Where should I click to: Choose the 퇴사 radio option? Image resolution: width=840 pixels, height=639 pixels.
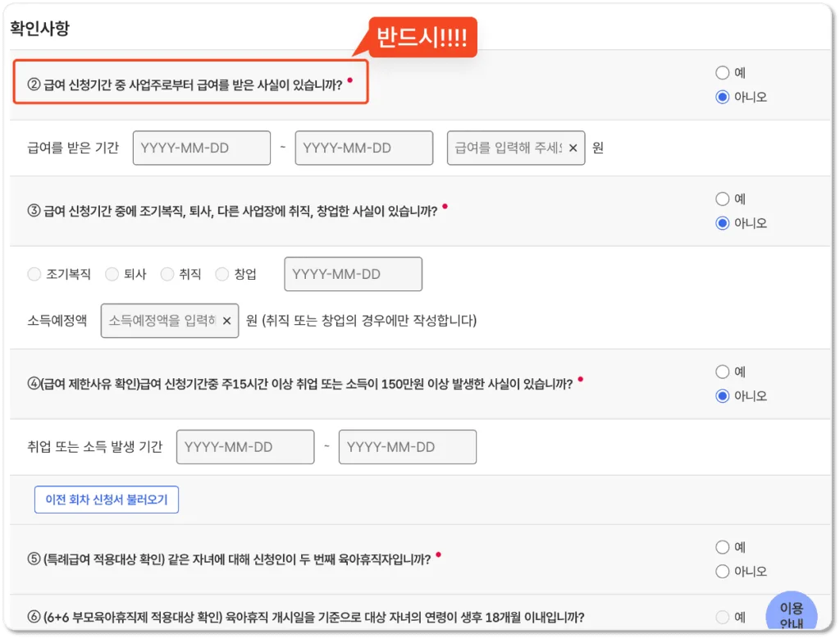point(112,274)
